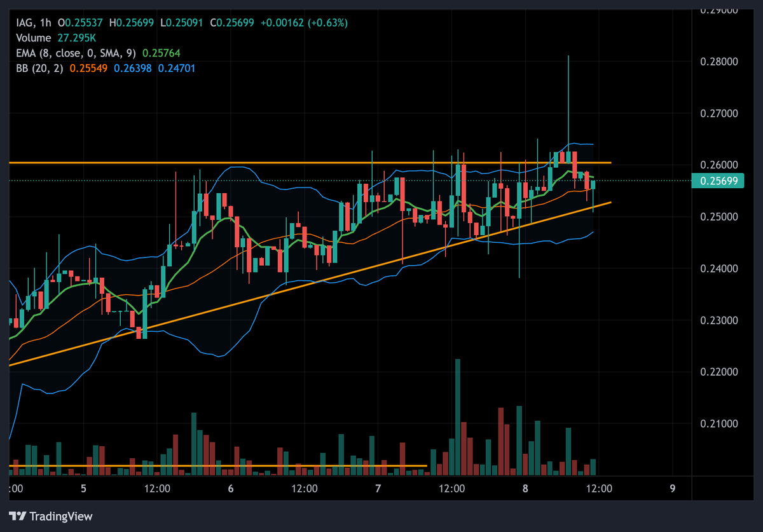Select the orange horizontal line over the volume bars

[x=217, y=466]
